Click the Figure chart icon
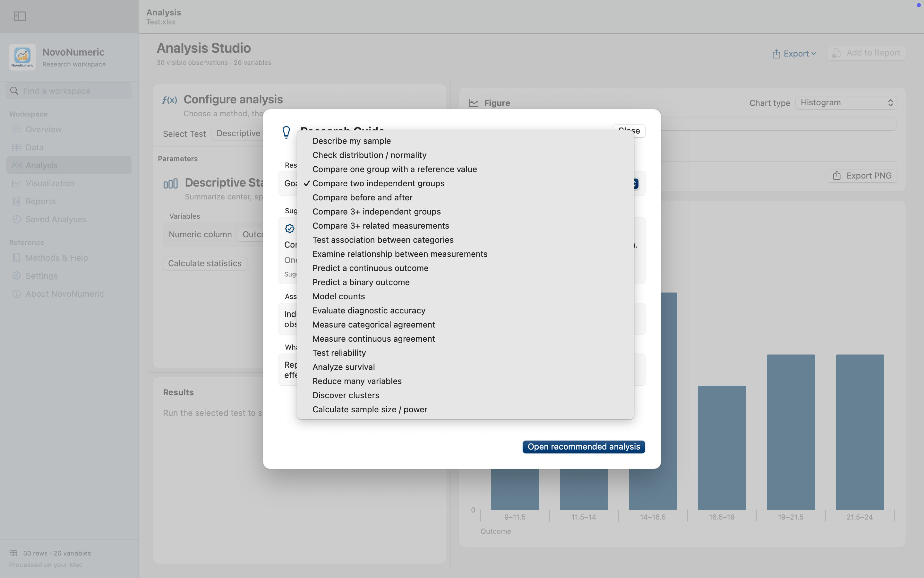Viewport: 924px width, 578px height. (473, 103)
